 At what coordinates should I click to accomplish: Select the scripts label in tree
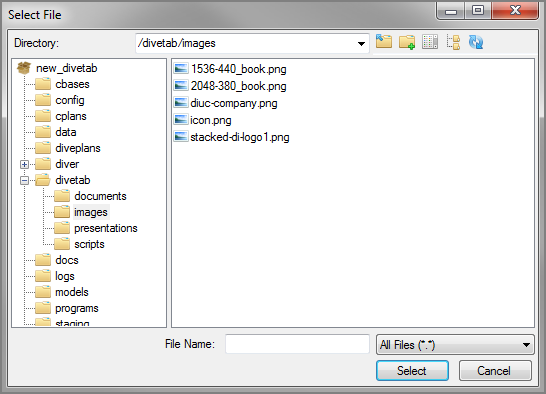89,244
